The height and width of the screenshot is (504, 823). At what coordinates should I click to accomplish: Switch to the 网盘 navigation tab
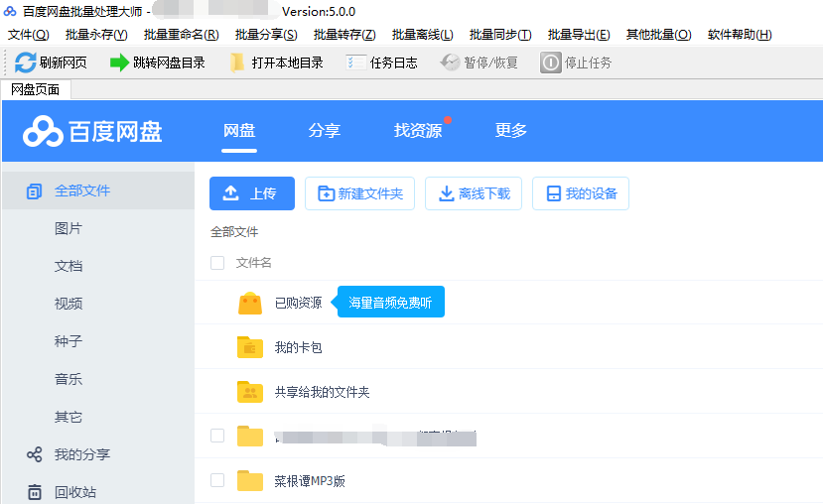click(239, 131)
